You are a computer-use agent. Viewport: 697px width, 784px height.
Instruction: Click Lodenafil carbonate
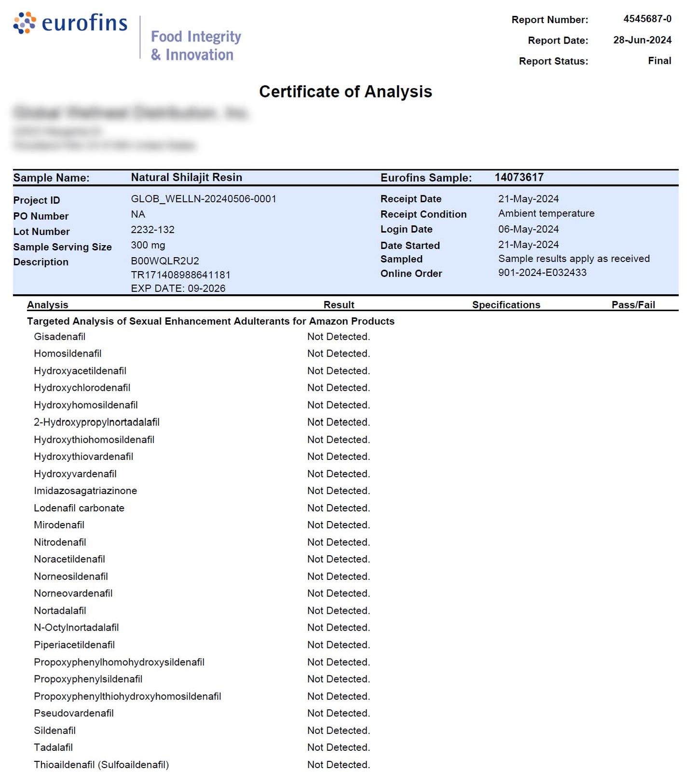coord(79,508)
